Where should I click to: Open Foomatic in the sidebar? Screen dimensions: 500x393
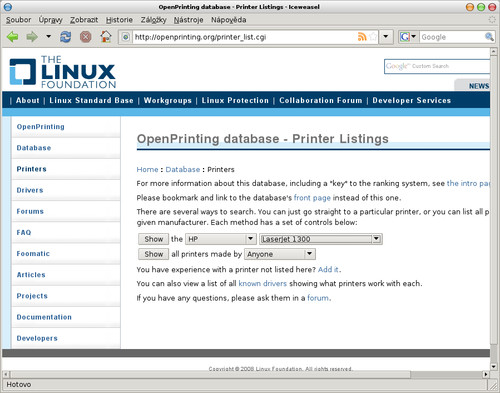tap(33, 254)
